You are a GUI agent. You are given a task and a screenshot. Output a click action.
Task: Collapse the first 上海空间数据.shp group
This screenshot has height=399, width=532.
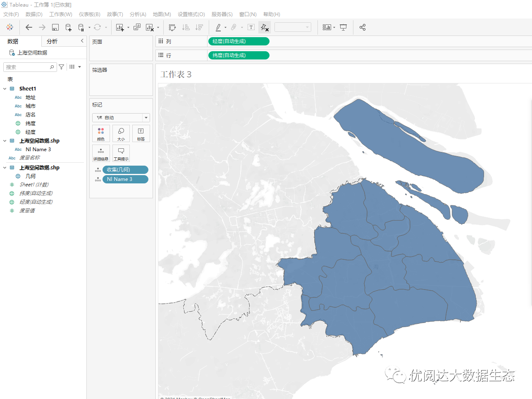[x=5, y=141]
